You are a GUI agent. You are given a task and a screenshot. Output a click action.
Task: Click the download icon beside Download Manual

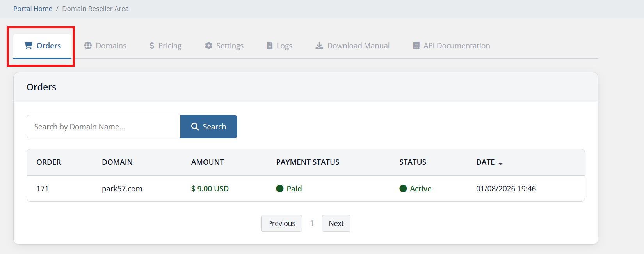(319, 46)
